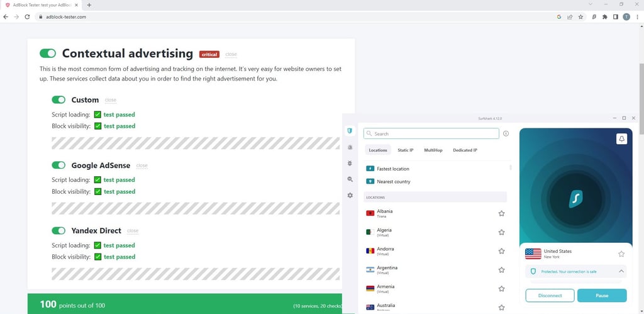Star the connected United States New York location
Image resolution: width=644 pixels, height=314 pixels.
(x=621, y=254)
